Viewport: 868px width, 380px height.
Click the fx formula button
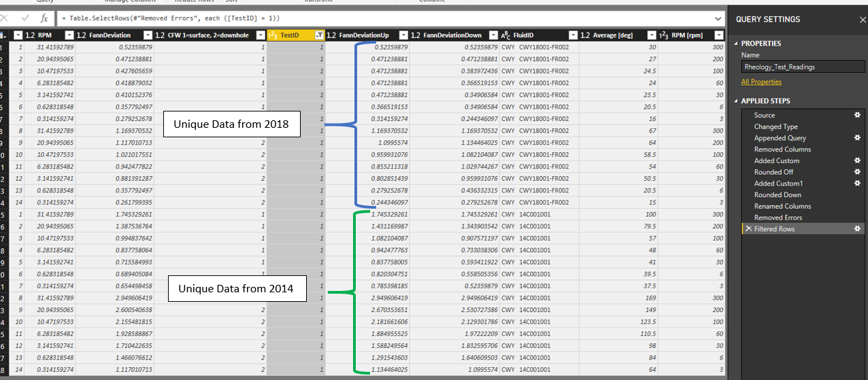pos(44,18)
